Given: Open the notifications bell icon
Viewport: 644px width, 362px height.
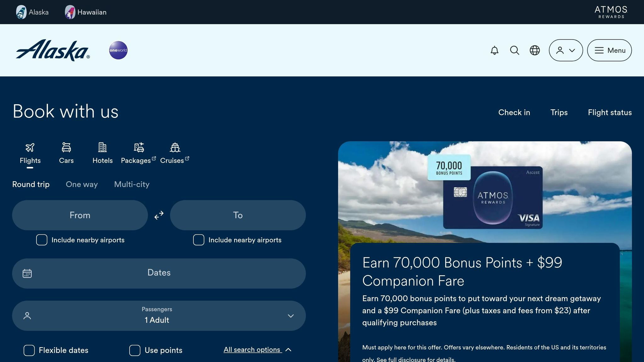Looking at the screenshot, I should (x=494, y=50).
